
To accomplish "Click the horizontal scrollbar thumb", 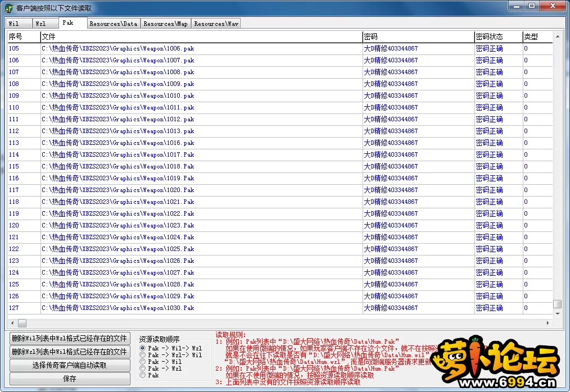I will pyautogui.click(x=22, y=323).
